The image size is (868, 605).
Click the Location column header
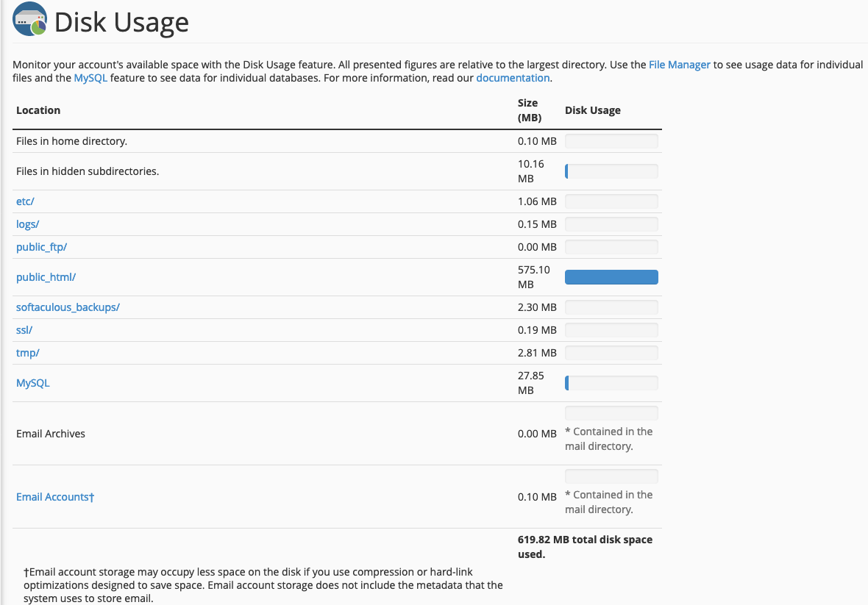point(38,110)
